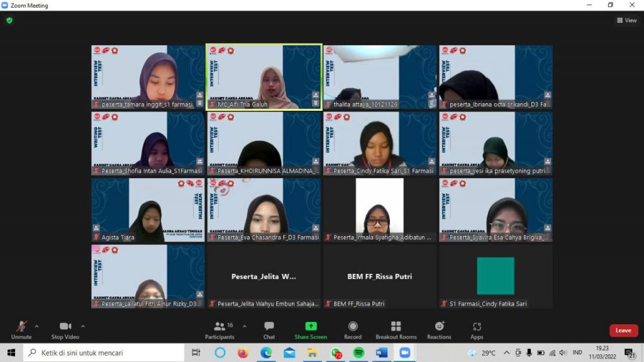Viewport: 644px width, 362px height.
Task: Unmute the microphone
Action: coord(21,329)
